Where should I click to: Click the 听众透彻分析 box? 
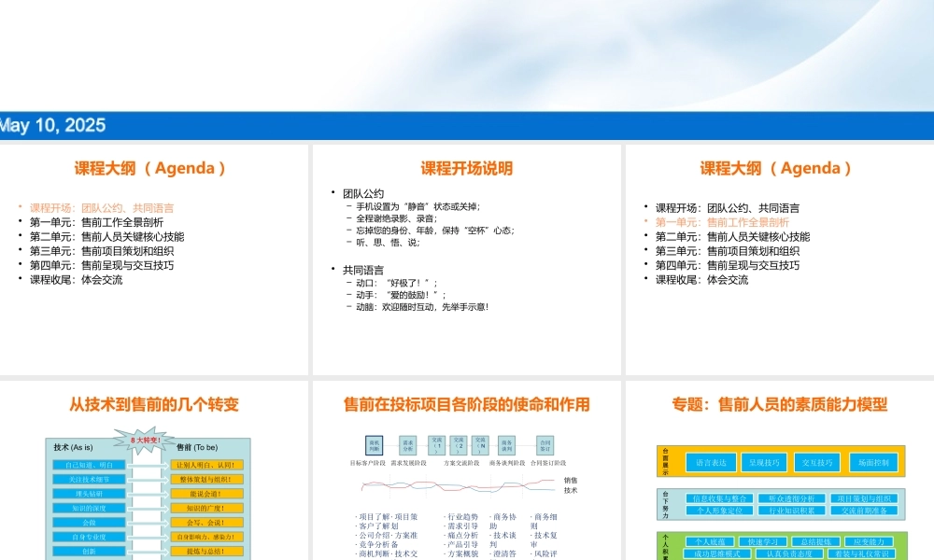tap(792, 498)
